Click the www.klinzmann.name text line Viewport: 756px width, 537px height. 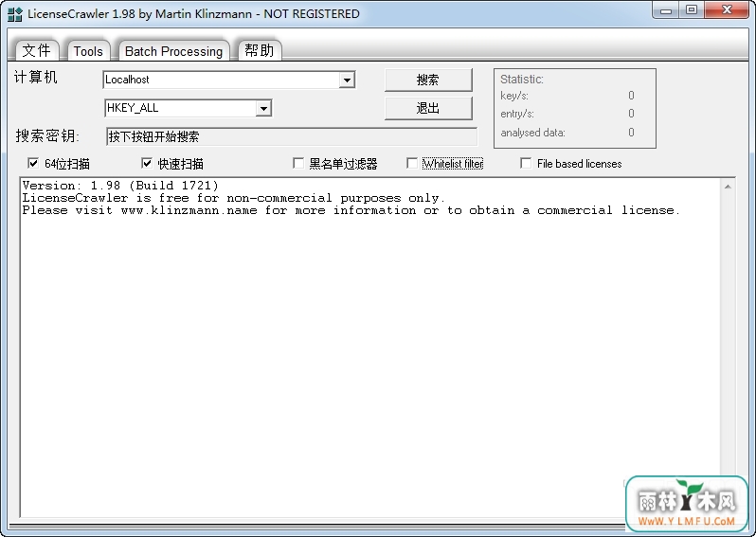coord(351,210)
